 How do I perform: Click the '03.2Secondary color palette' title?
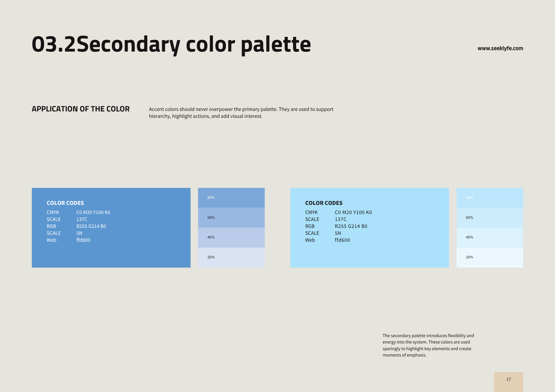(x=171, y=45)
